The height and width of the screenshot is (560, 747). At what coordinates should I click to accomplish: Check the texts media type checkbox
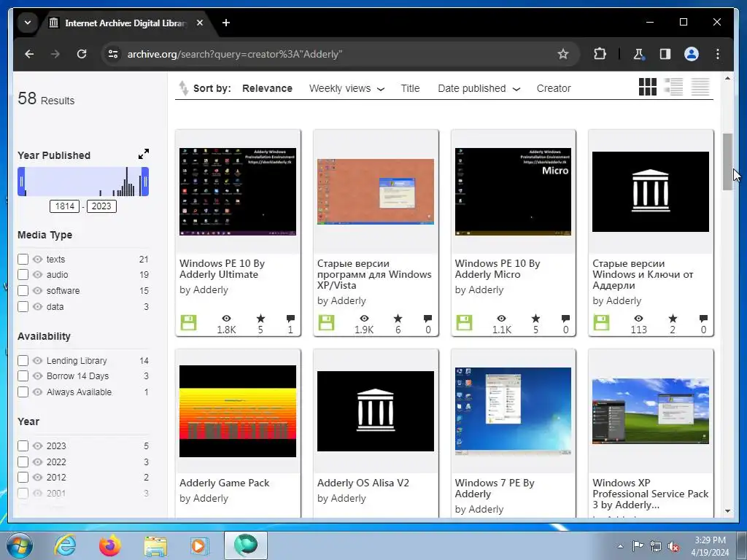(23, 259)
